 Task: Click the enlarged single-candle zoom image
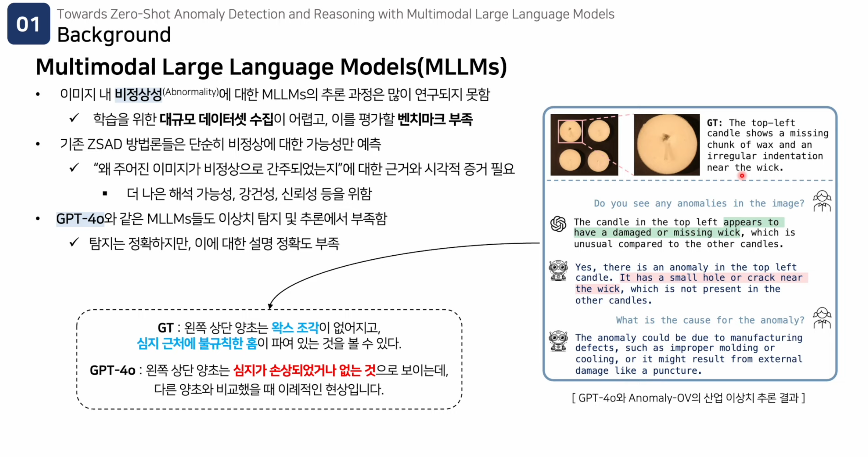[666, 145]
